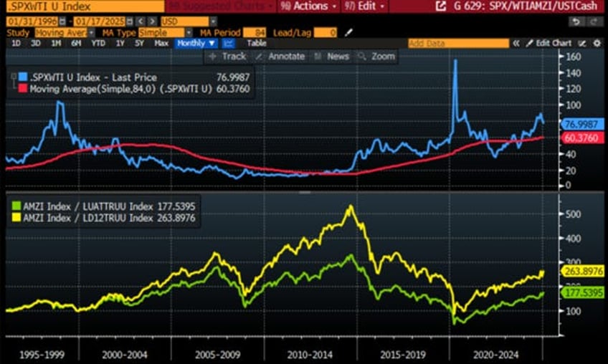Activate the Zoom magnifier tool
608x364 pixels.
tap(376, 57)
